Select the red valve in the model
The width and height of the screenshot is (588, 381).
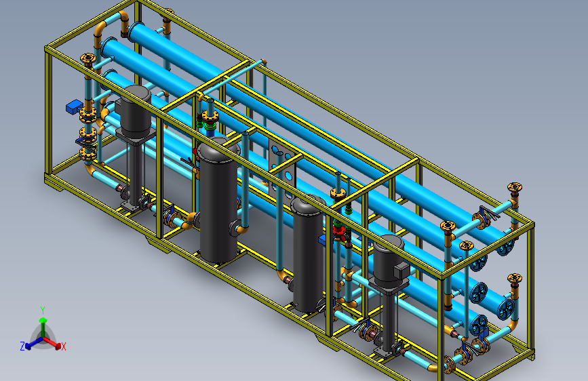(x=340, y=232)
